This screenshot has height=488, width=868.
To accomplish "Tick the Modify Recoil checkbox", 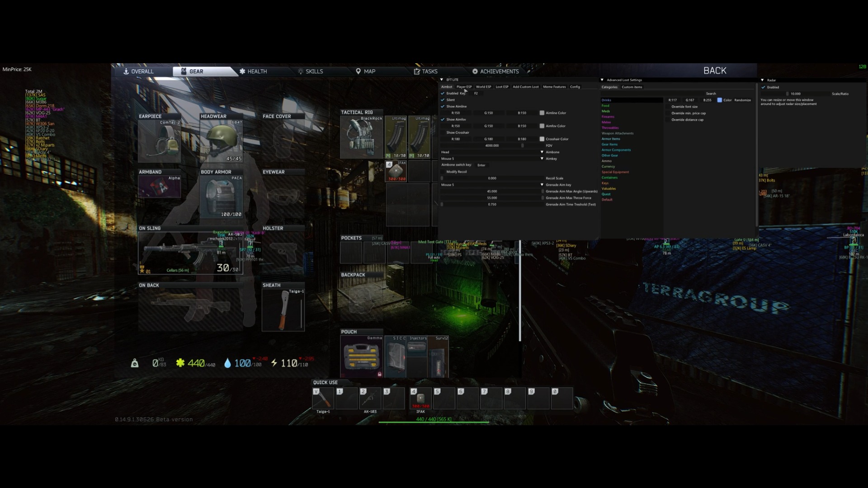I will pyautogui.click(x=443, y=172).
